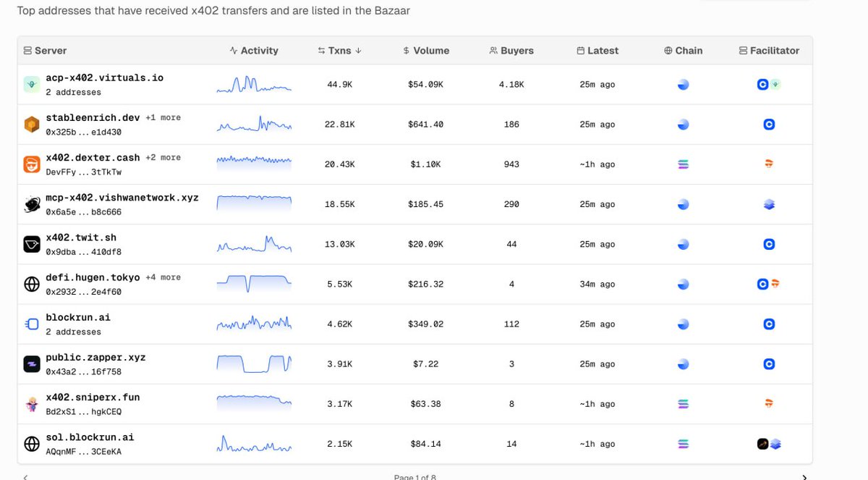The width and height of the screenshot is (868, 480).
Task: Click the address 0x6a5e...b8c666
Action: coord(83,212)
